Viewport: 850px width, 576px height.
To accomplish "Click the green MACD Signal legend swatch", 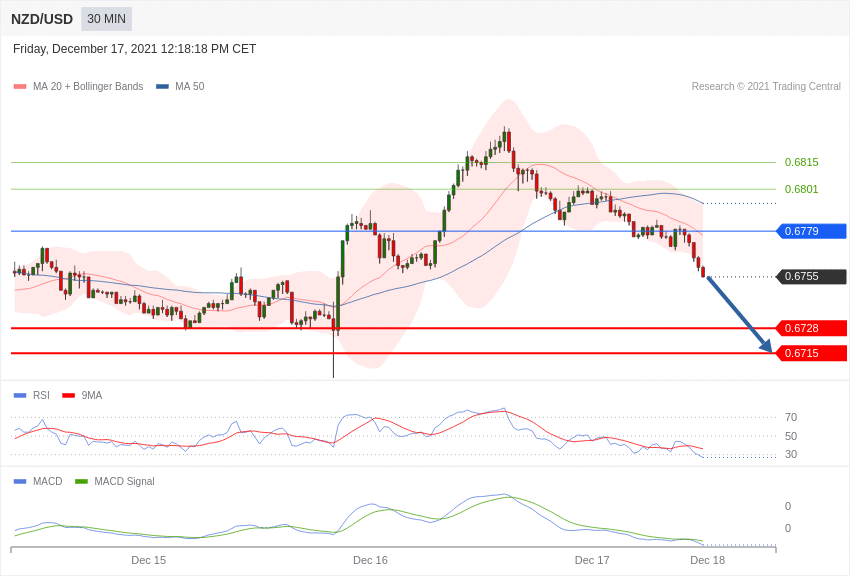I will pyautogui.click(x=81, y=481).
